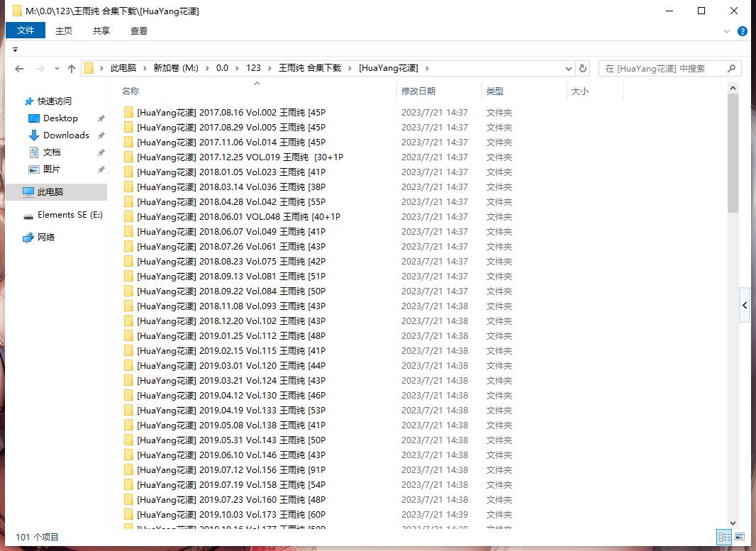This screenshot has width=756, height=551.
Task: Sort files by 大小 column
Action: [580, 91]
